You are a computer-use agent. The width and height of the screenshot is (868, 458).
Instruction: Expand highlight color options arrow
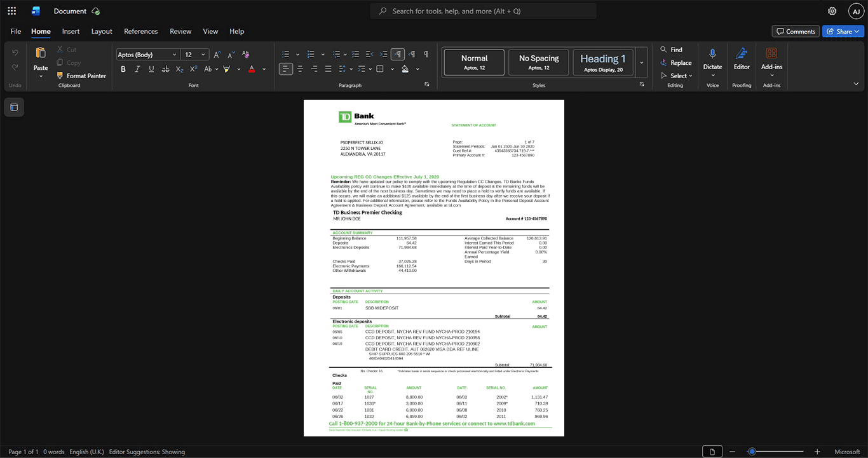239,69
